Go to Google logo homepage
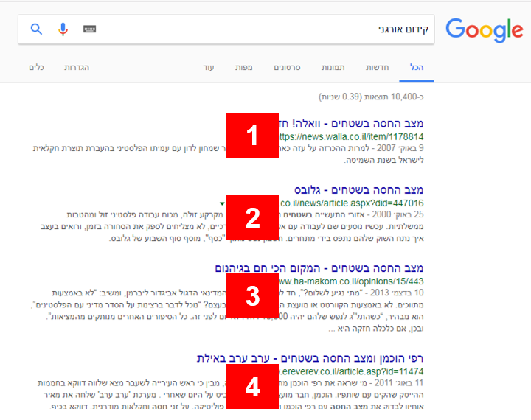 point(484,30)
